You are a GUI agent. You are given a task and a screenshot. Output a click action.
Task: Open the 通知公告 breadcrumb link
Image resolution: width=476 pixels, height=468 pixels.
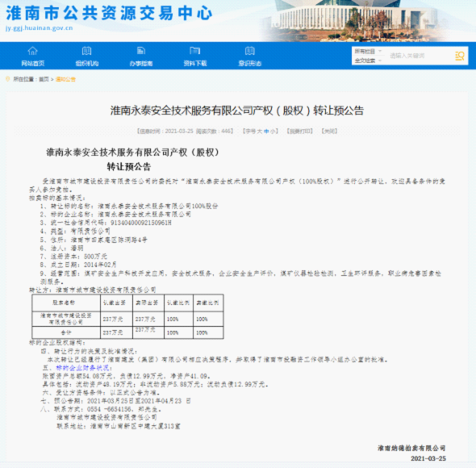[x=65, y=79]
